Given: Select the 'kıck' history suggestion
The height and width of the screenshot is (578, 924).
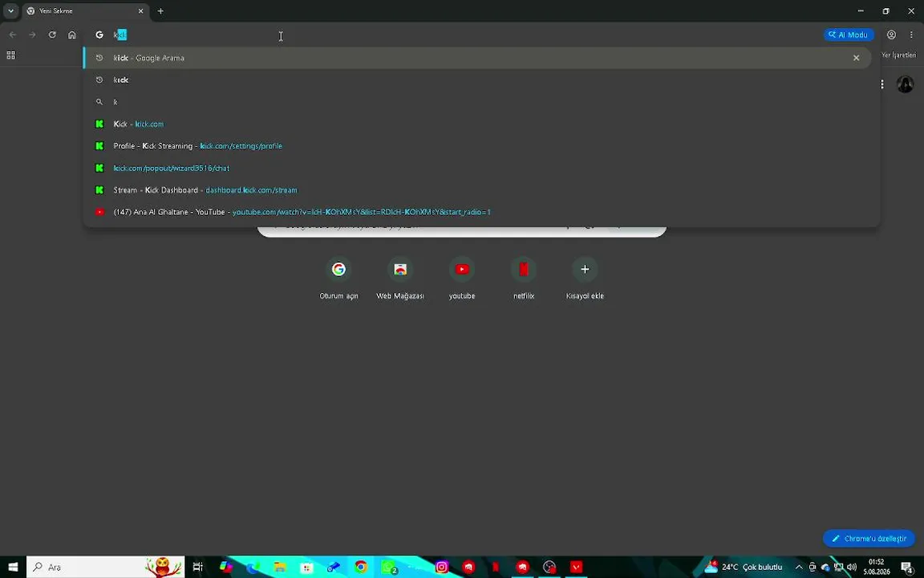Looking at the screenshot, I should [x=477, y=79].
